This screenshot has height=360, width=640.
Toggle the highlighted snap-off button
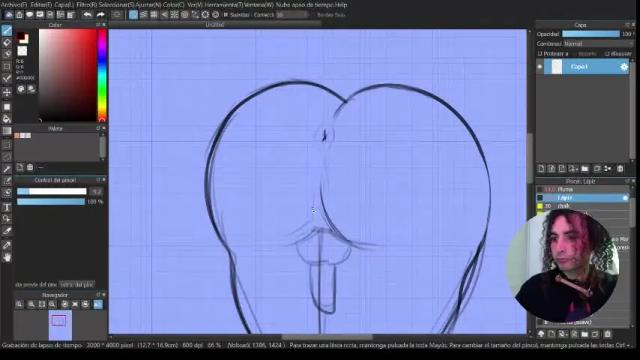tap(133, 15)
